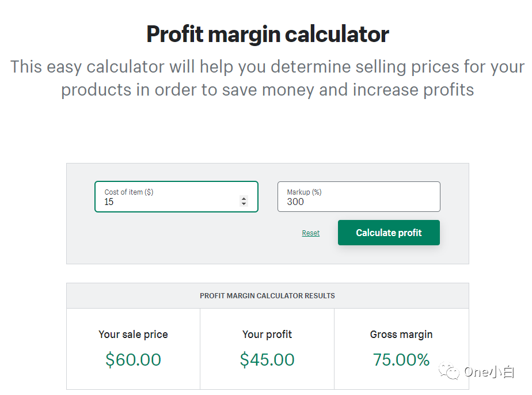Click the "One小白" watermark text
This screenshot has height=395, width=532.
click(x=489, y=373)
